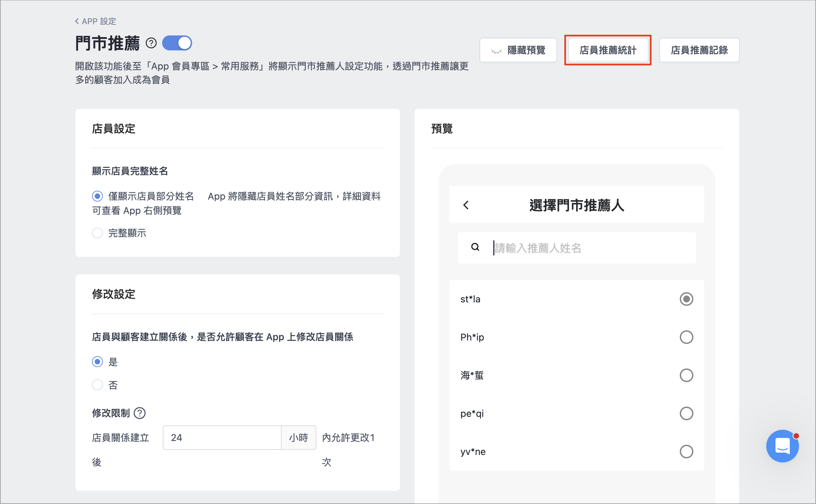This screenshot has height=504, width=816.
Task: Click the 小時 unit label
Action: [299, 438]
